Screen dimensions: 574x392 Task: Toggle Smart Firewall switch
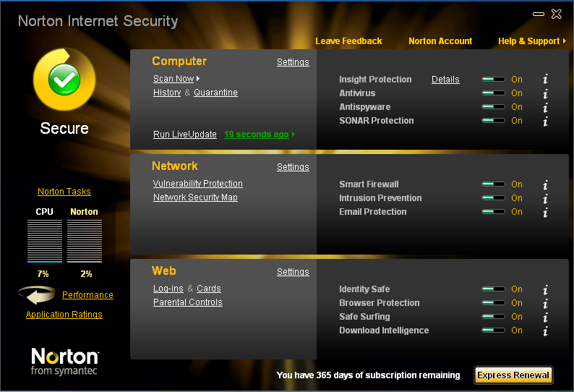(x=493, y=184)
